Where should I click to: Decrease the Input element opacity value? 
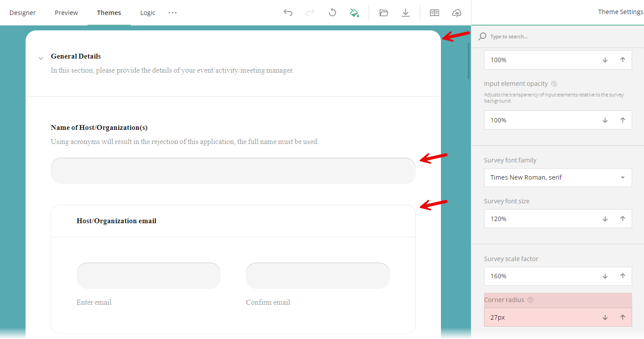[x=605, y=120]
